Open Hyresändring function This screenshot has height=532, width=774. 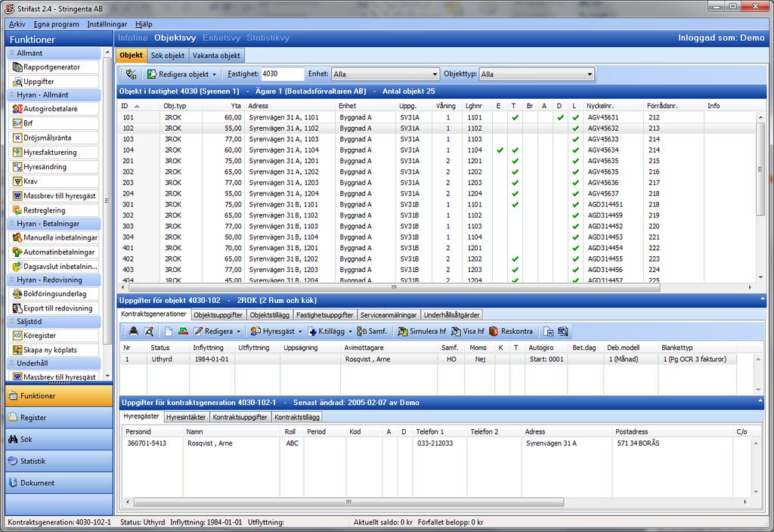coord(54,167)
